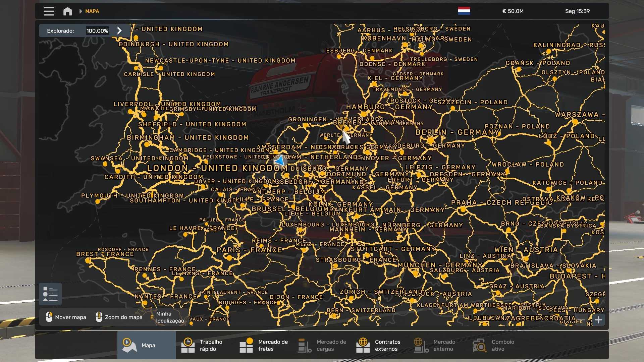
Task: Click the blue player location arrow
Action: pos(280,161)
